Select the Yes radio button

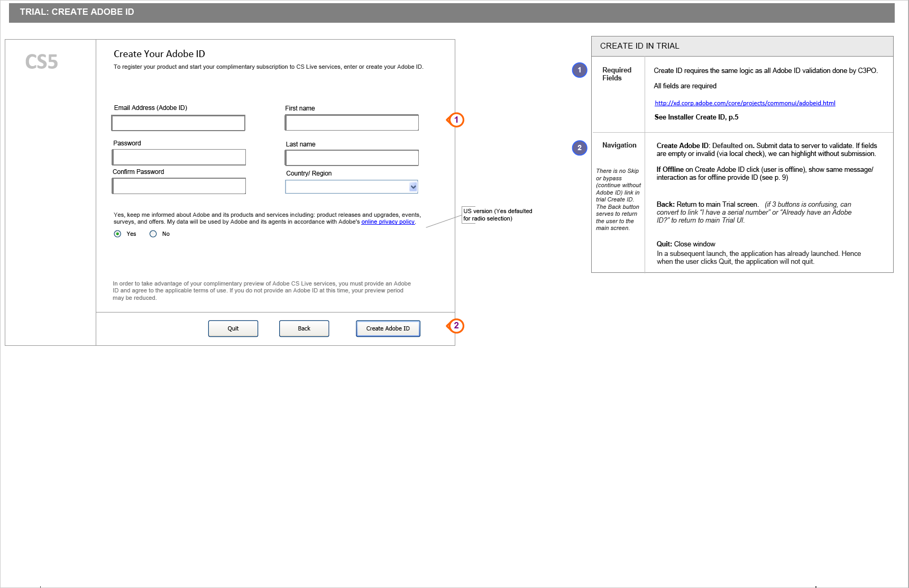point(117,234)
